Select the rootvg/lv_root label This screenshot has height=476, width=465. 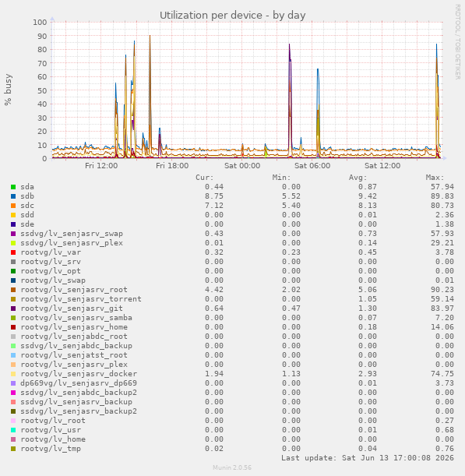(x=53, y=421)
